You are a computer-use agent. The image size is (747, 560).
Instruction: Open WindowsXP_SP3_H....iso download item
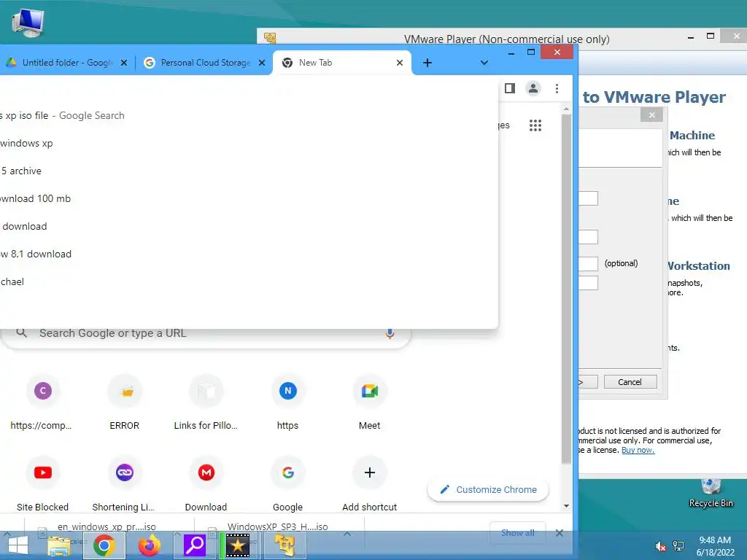pos(278,526)
